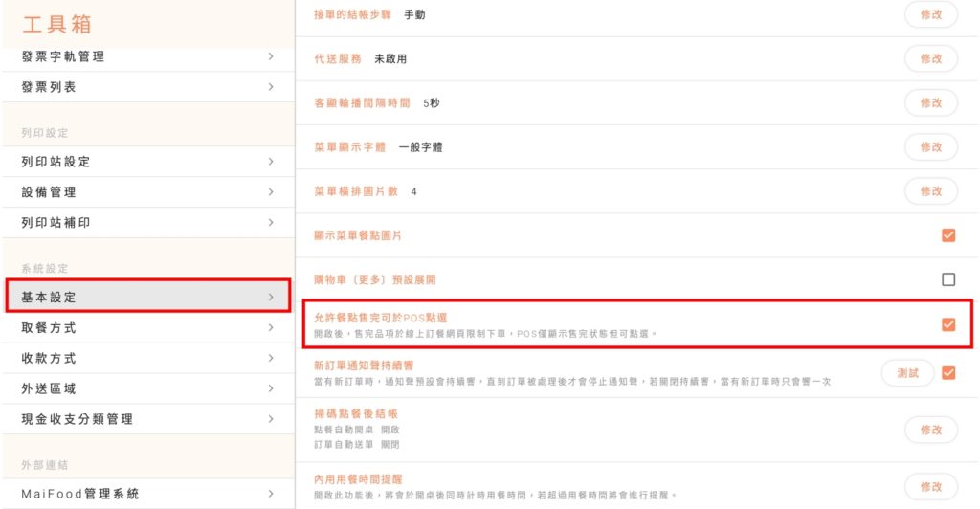Image resolution: width=980 pixels, height=509 pixels.
Task: Click the 發票列表 chevron arrow
Action: 271,87
